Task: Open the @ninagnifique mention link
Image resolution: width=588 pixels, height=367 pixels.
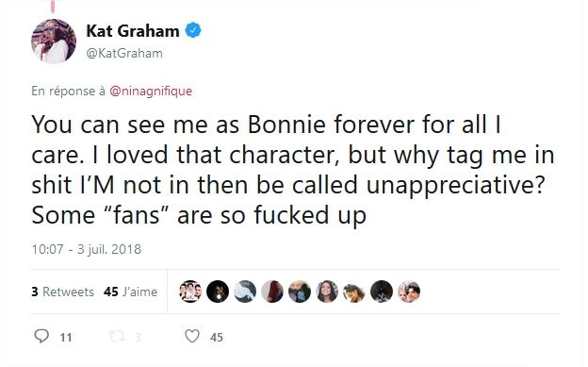Action: pos(151,91)
